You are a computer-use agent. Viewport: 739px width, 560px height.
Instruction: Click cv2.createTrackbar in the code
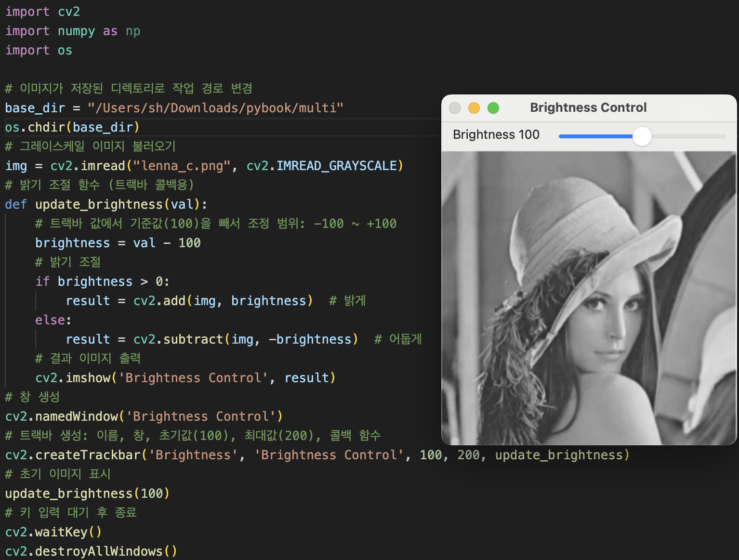click(x=73, y=455)
